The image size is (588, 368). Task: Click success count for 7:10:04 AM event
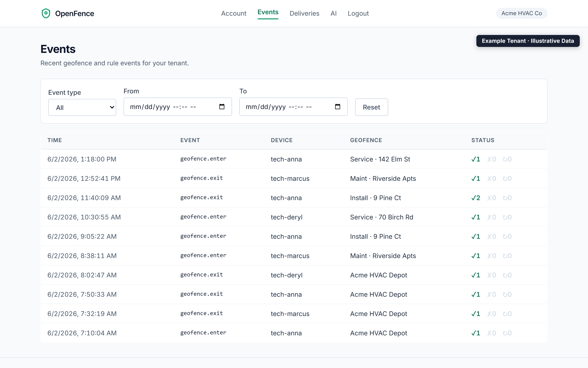[x=475, y=333]
